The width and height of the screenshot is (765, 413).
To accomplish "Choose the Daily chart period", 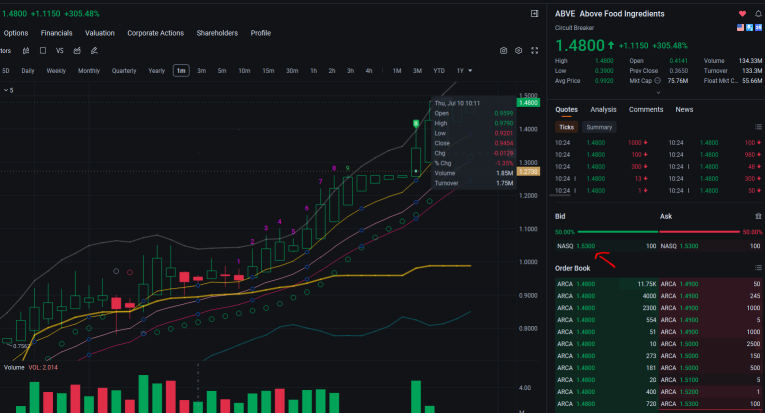I will point(28,71).
